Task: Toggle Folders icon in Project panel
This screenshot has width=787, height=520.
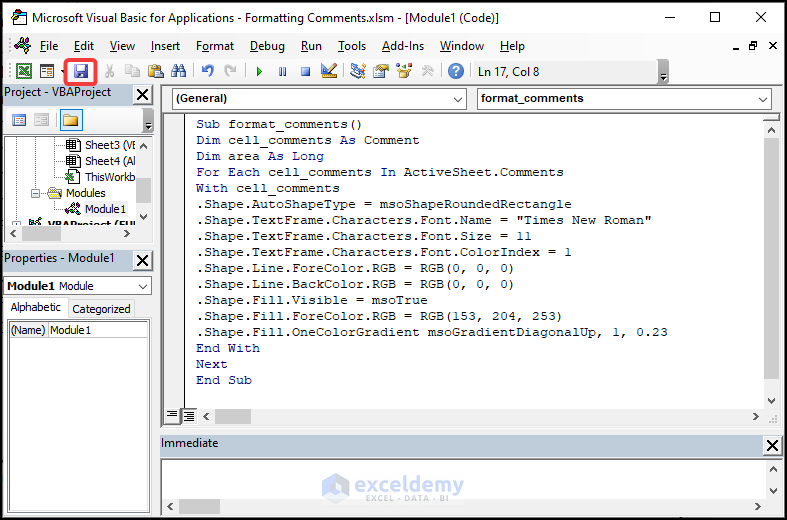Action: [x=71, y=120]
